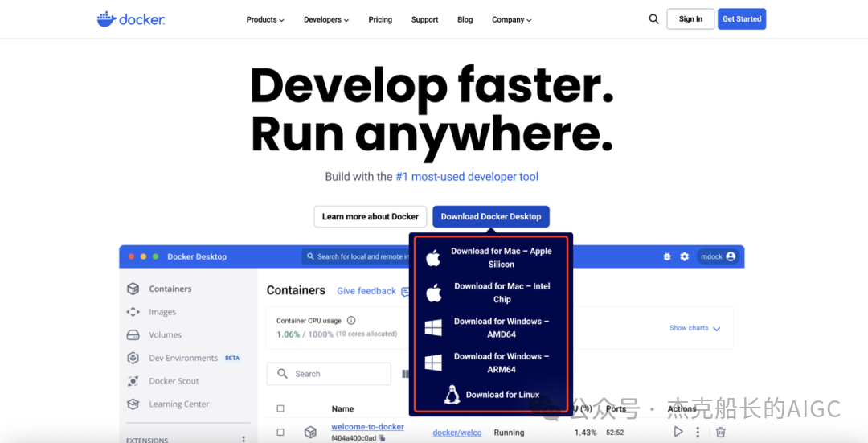Image resolution: width=868 pixels, height=443 pixels.
Task: Click the containers Search input field
Action: click(329, 374)
